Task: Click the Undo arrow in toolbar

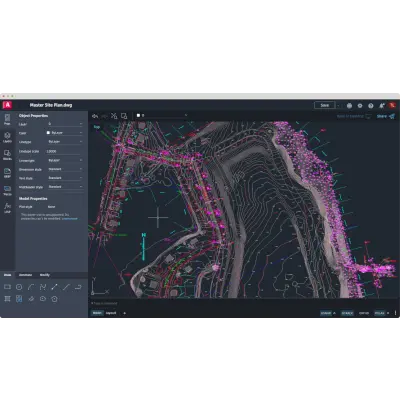Action: (95, 116)
